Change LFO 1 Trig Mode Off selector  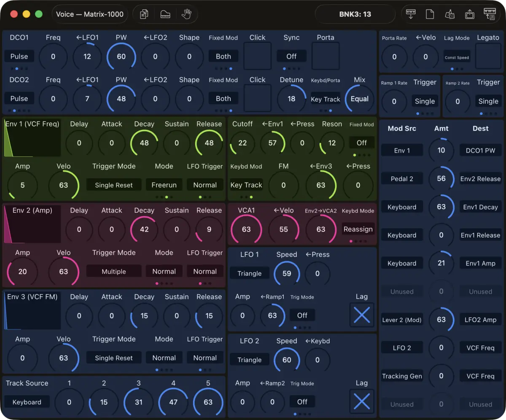pos(302,315)
